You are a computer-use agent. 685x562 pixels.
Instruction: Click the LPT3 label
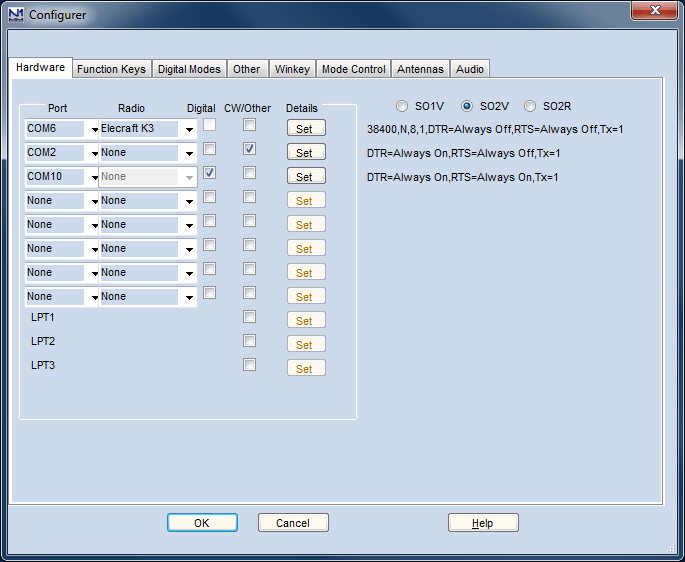click(x=43, y=365)
